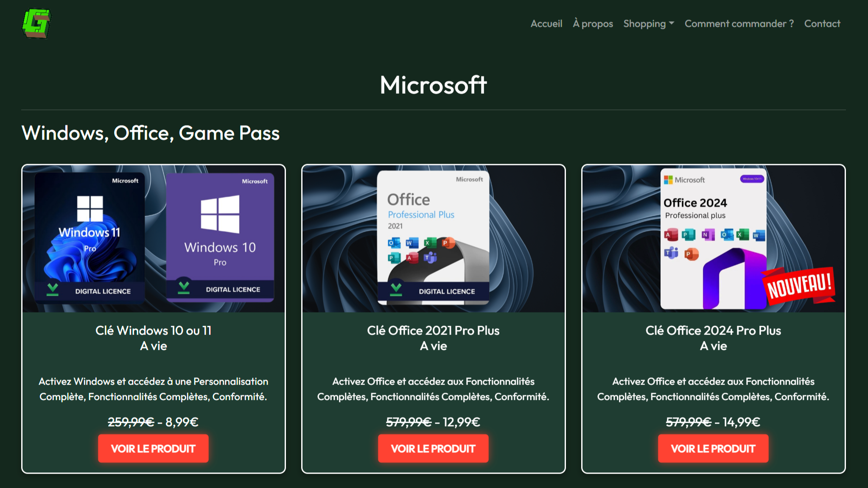Click the Windows 10 logo icon

[x=220, y=214]
